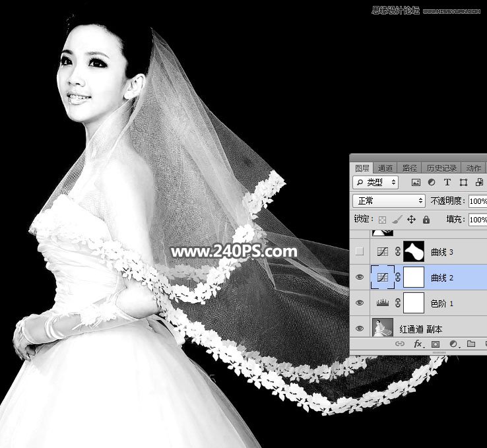Click the lock all padlock icon

[426, 219]
